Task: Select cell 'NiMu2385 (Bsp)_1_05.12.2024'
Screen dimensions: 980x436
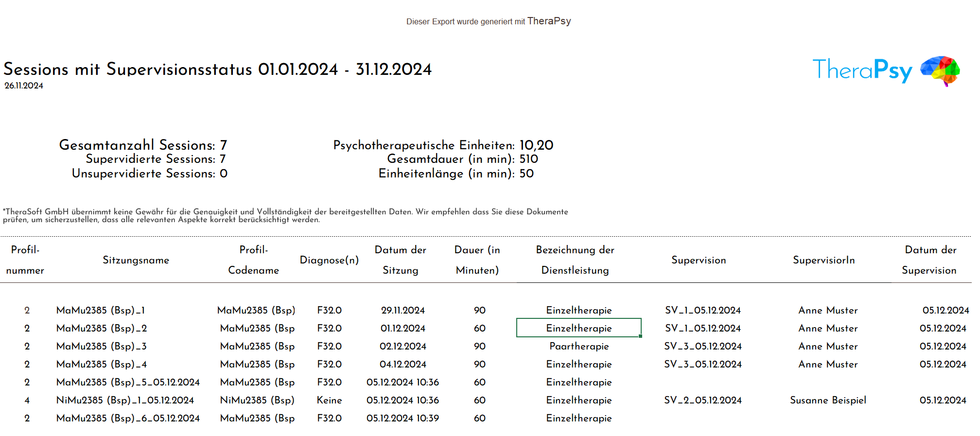Action: coord(125,401)
